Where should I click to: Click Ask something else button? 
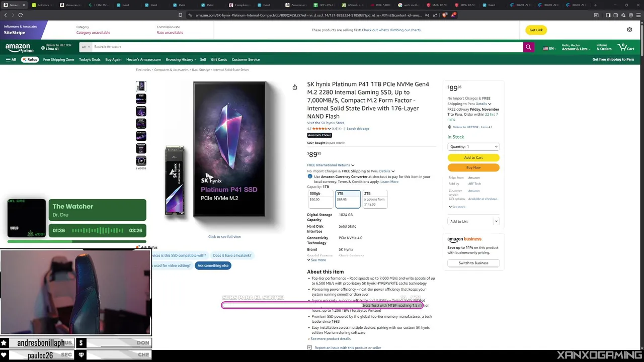pyautogui.click(x=213, y=265)
